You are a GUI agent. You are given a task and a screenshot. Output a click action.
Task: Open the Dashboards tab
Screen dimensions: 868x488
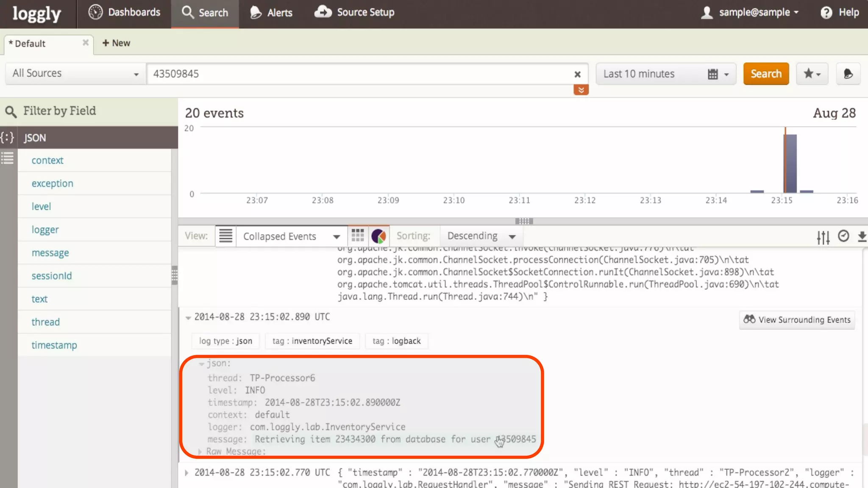coord(124,13)
